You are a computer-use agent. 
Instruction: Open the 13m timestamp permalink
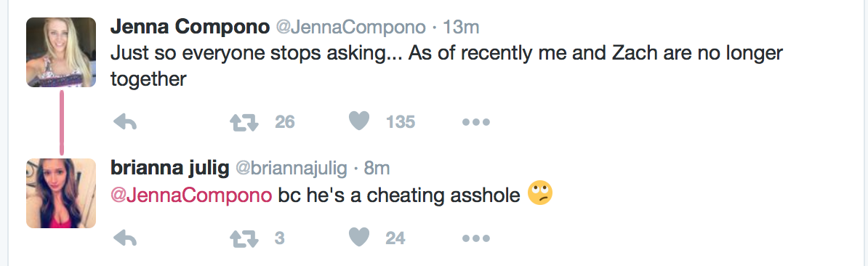(461, 27)
